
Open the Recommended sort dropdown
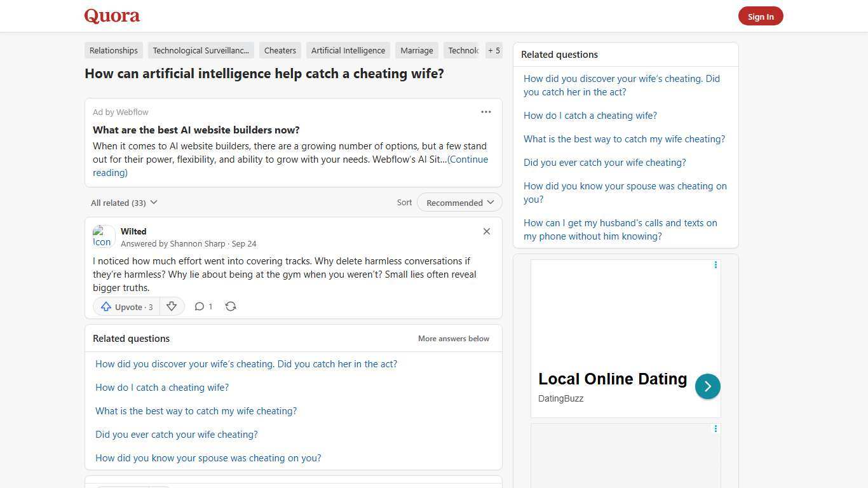(x=459, y=202)
